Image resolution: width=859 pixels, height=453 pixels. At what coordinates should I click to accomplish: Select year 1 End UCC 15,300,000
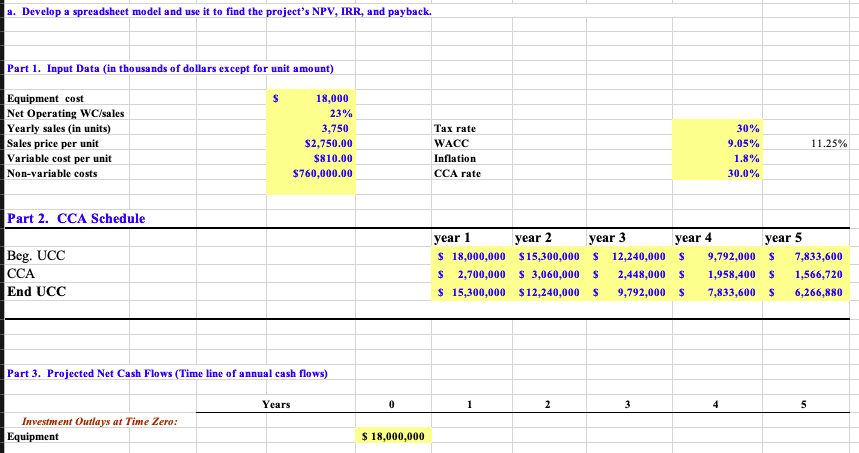coord(472,293)
